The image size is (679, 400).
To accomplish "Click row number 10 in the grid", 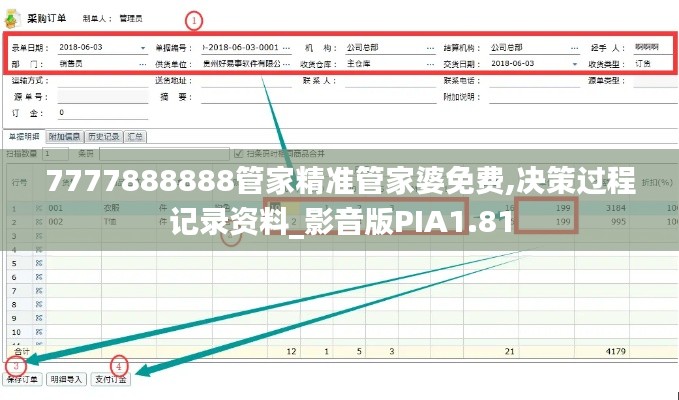I will [16, 332].
